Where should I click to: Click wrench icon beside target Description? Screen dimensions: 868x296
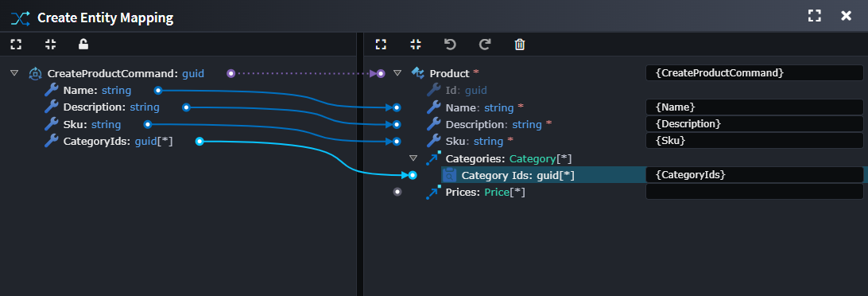(x=433, y=124)
